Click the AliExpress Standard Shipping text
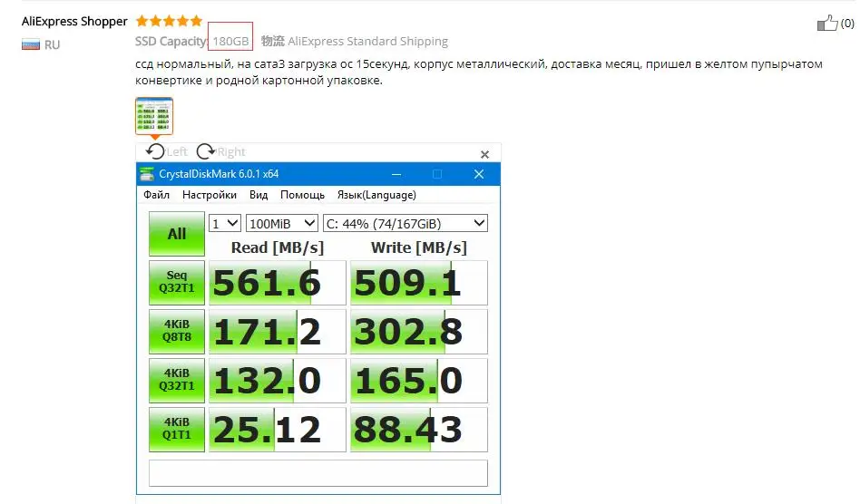Viewport: 860px width, 504px height. [367, 41]
